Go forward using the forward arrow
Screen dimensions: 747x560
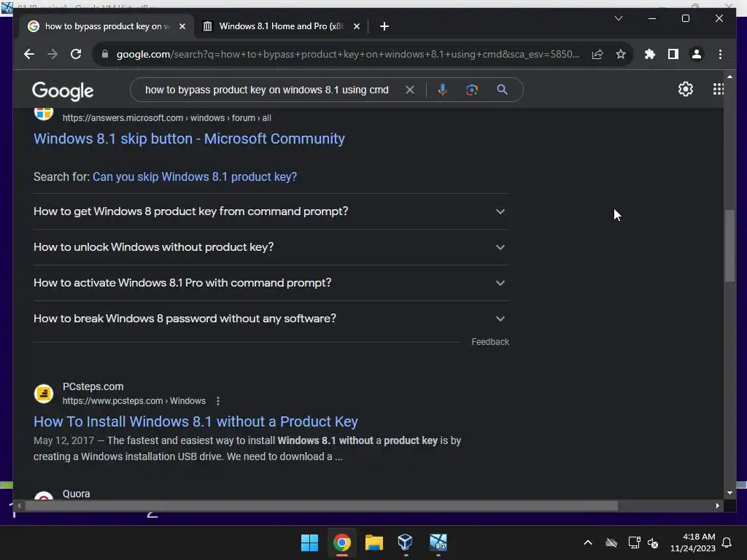pos(53,54)
